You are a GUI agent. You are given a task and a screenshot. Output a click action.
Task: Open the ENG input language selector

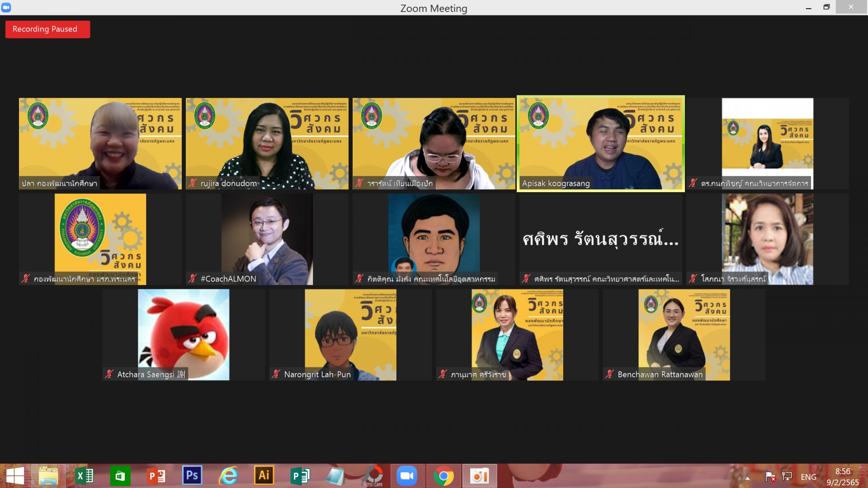pyautogui.click(x=808, y=477)
